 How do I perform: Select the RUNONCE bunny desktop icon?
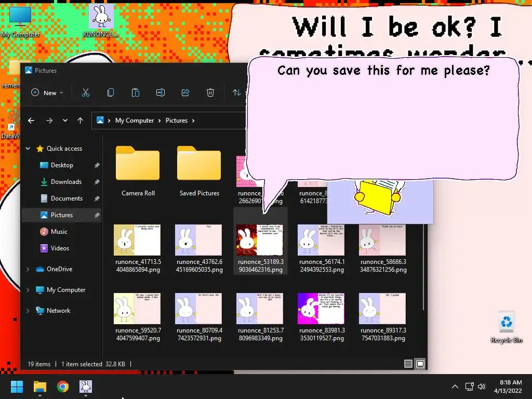click(101, 21)
